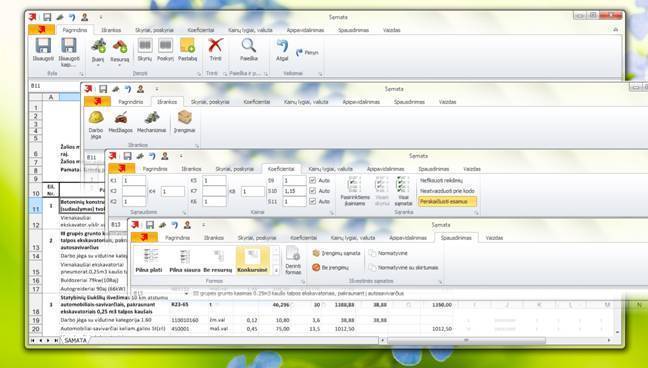Toggle the Be įrenginių option

pos(330,268)
